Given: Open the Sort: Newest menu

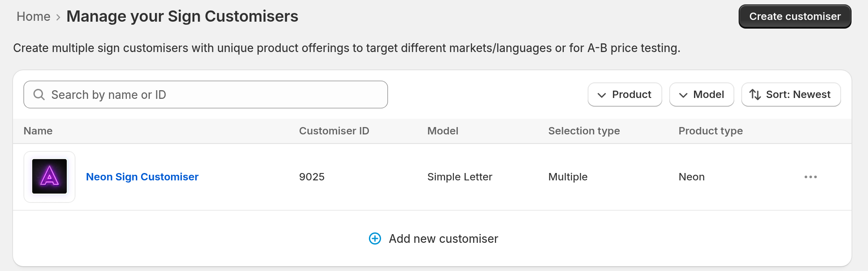Looking at the screenshot, I should click(x=791, y=95).
